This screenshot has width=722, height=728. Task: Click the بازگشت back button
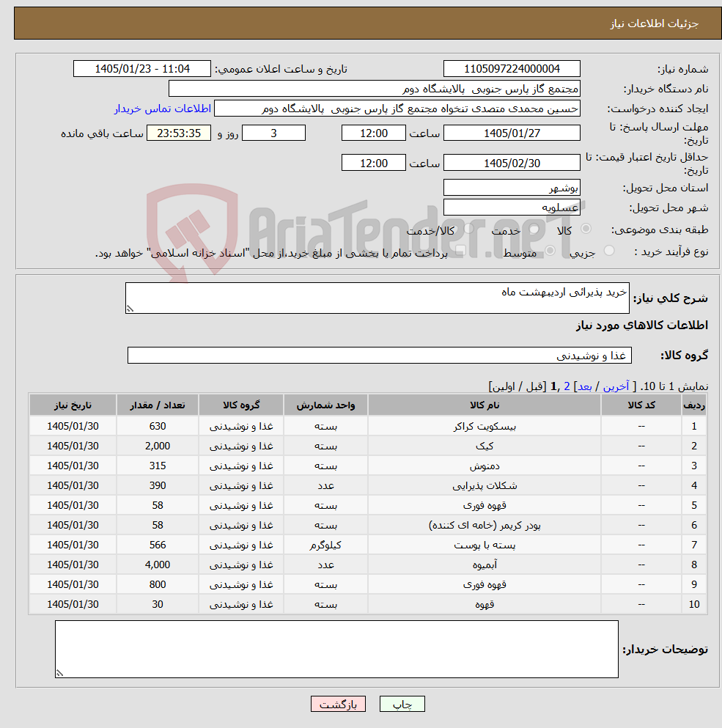click(338, 704)
